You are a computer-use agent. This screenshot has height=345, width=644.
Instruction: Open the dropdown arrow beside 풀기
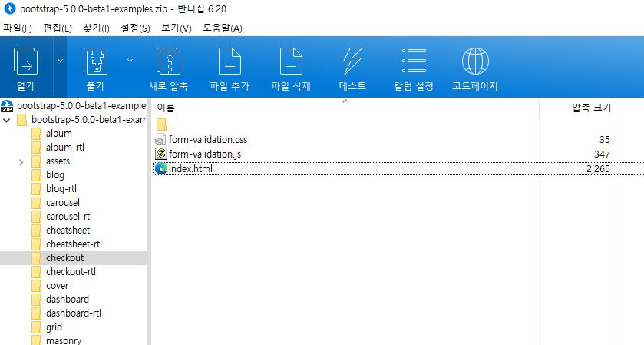point(130,61)
